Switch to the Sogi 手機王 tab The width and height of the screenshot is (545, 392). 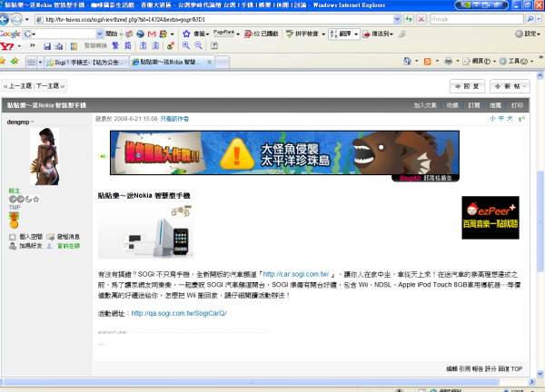click(x=87, y=63)
